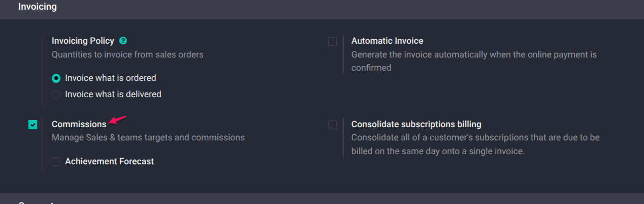Click "Manage Sales & teams targets" description text
This screenshot has height=204, width=644.
click(x=148, y=137)
